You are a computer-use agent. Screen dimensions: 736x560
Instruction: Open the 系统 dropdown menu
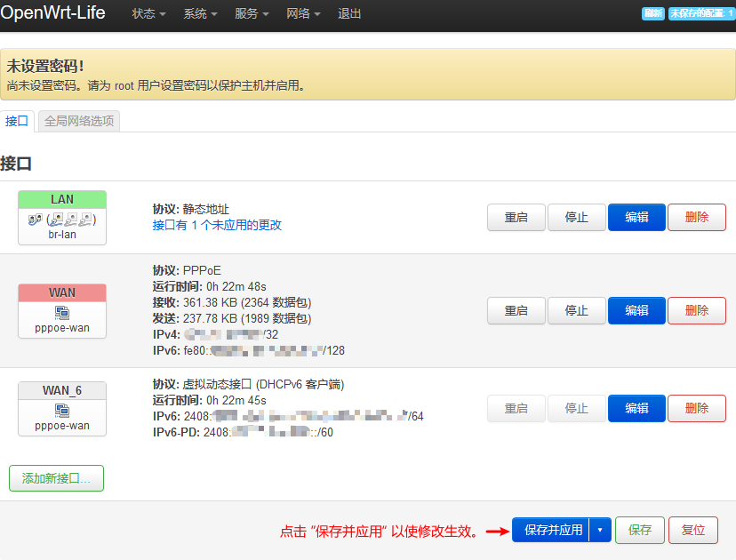pyautogui.click(x=200, y=14)
